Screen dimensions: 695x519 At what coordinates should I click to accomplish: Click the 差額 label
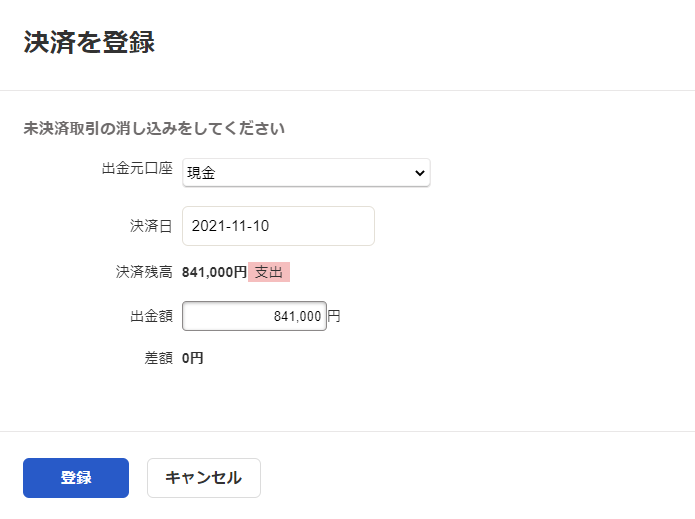pyautogui.click(x=158, y=358)
